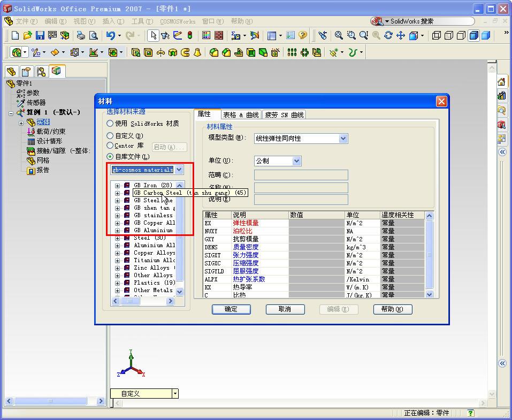Activate the Select arrow cursor tool
The height and width of the screenshot is (420, 512).
tap(153, 35)
